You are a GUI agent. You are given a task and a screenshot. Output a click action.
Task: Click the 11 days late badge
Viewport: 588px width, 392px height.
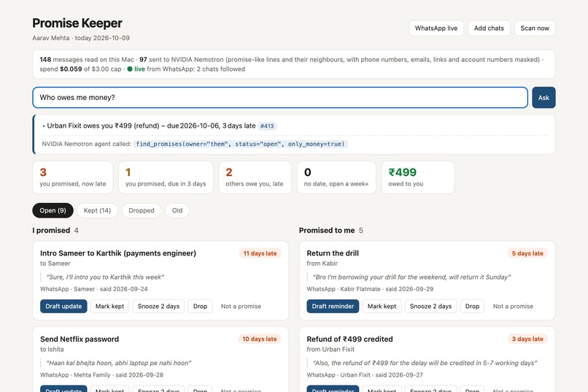(x=260, y=253)
